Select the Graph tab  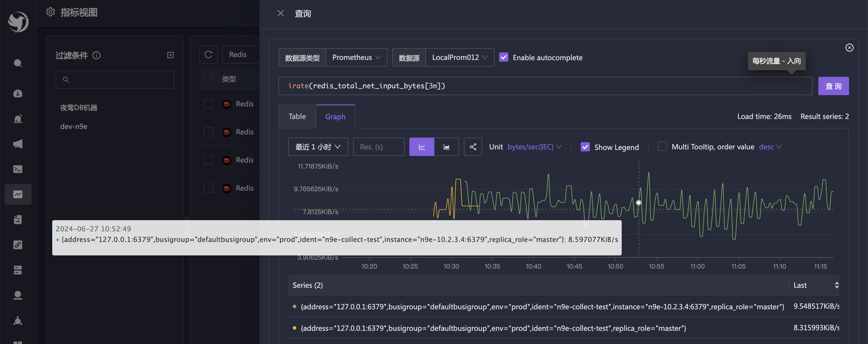coord(335,116)
